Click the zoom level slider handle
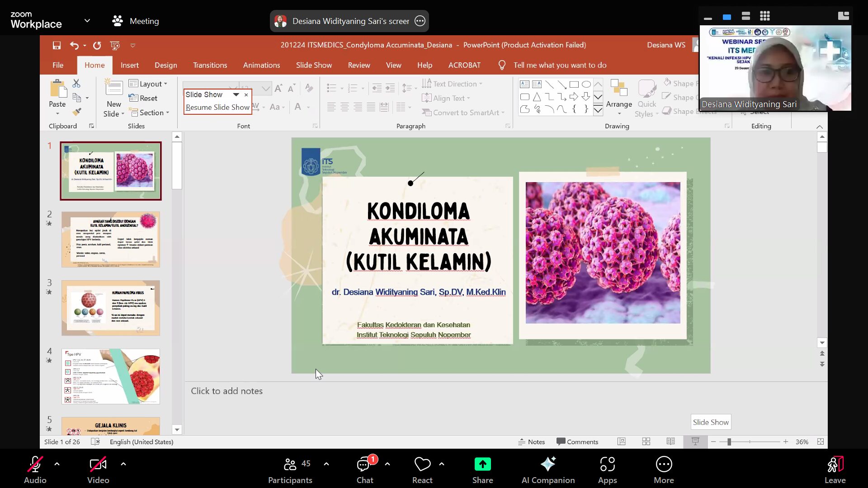Image resolution: width=868 pixels, height=488 pixels. (729, 441)
